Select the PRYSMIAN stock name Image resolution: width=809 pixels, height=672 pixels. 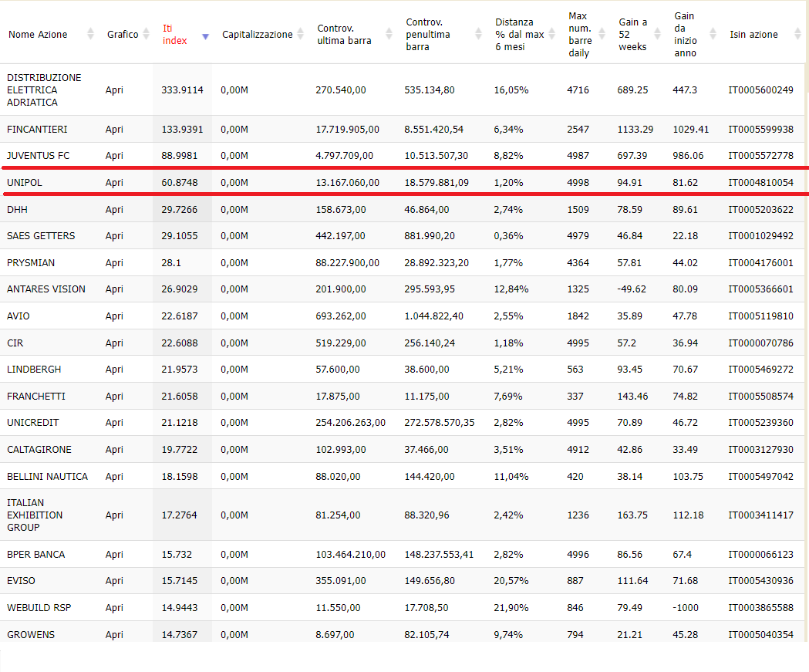[x=30, y=263]
